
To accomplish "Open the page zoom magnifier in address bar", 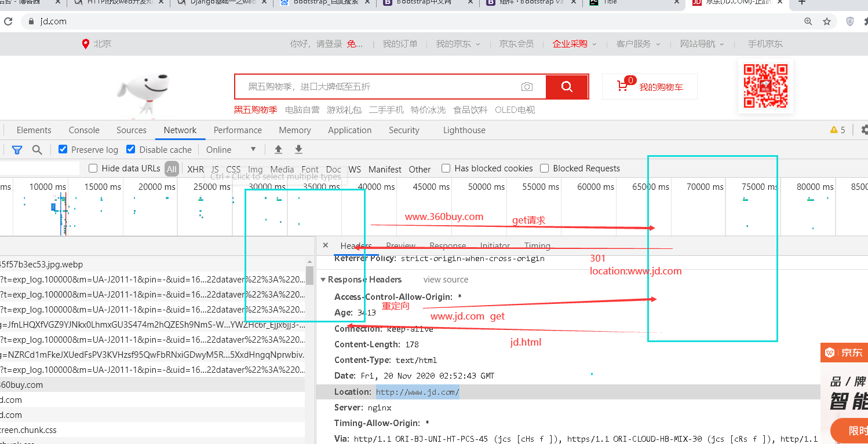I will pyautogui.click(x=808, y=21).
